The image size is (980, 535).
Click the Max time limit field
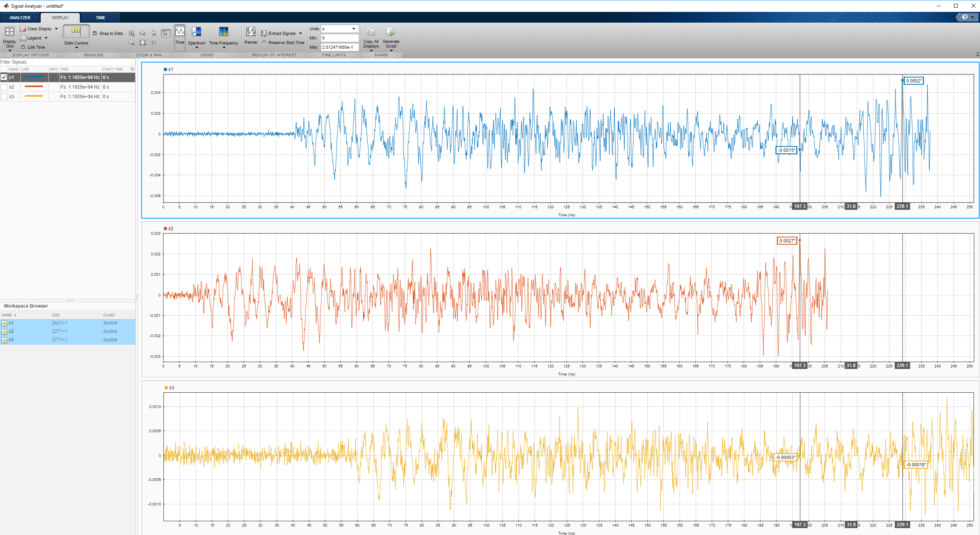340,47
